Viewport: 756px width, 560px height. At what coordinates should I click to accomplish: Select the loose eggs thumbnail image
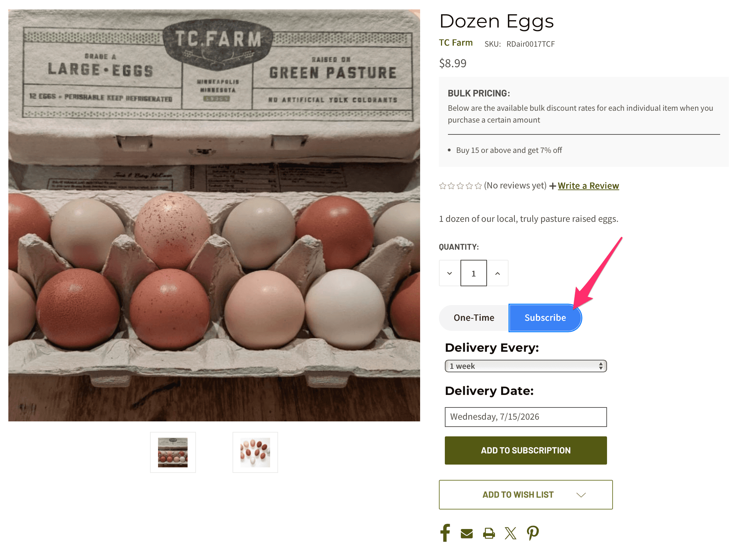click(255, 452)
